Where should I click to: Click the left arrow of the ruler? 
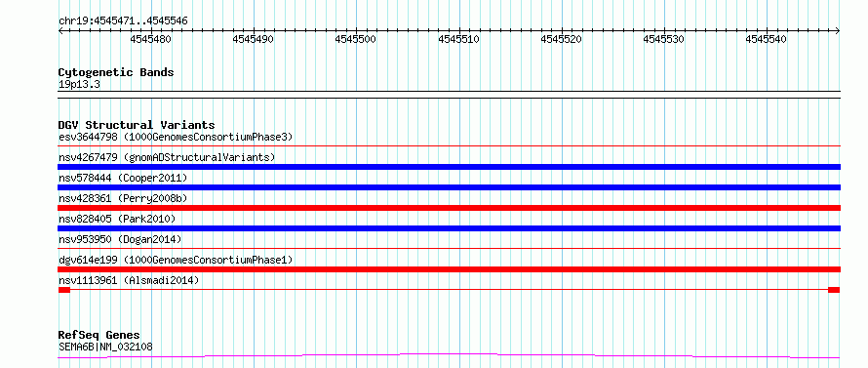(x=60, y=31)
